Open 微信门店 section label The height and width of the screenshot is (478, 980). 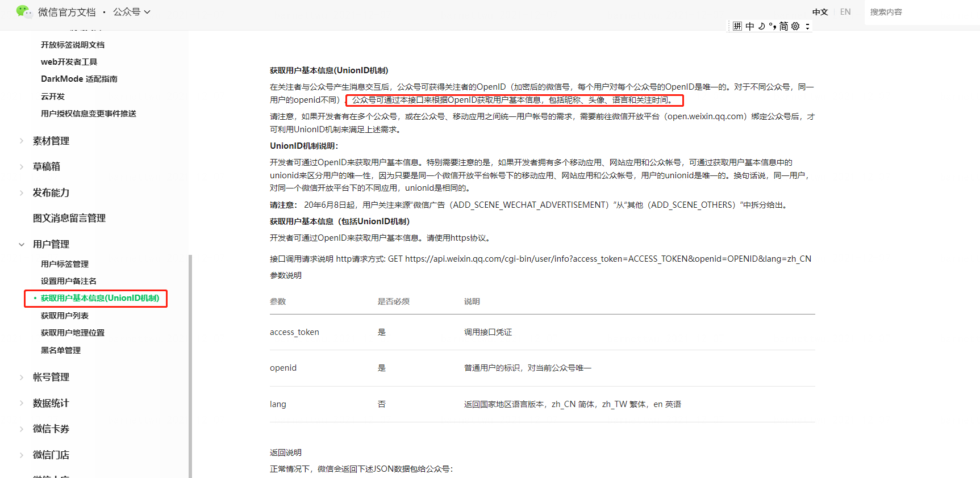coord(51,455)
